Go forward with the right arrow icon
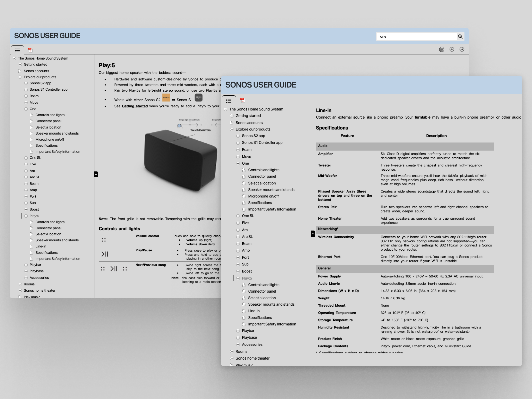 click(462, 49)
